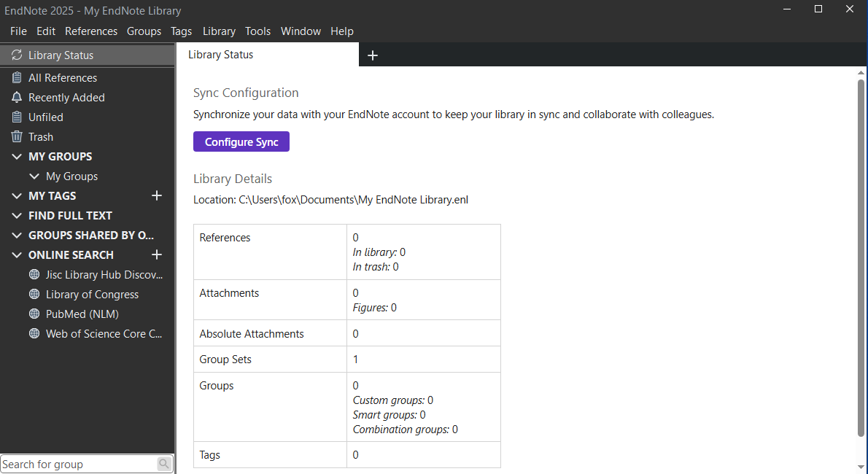Open the Tools menu
868x474 pixels.
pyautogui.click(x=257, y=31)
